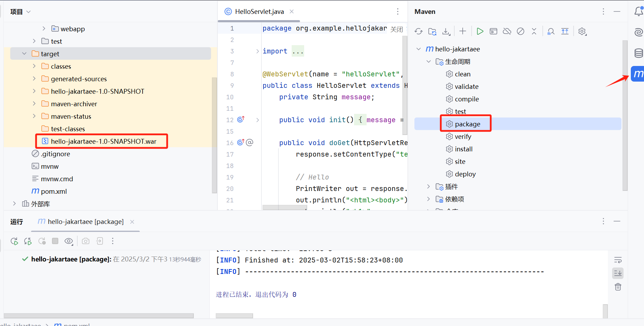Open Maven settings gear icon

(x=582, y=32)
